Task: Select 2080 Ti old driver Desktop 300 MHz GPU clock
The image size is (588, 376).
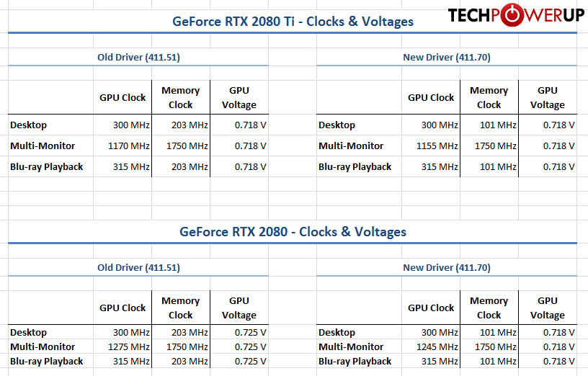Action: point(131,125)
